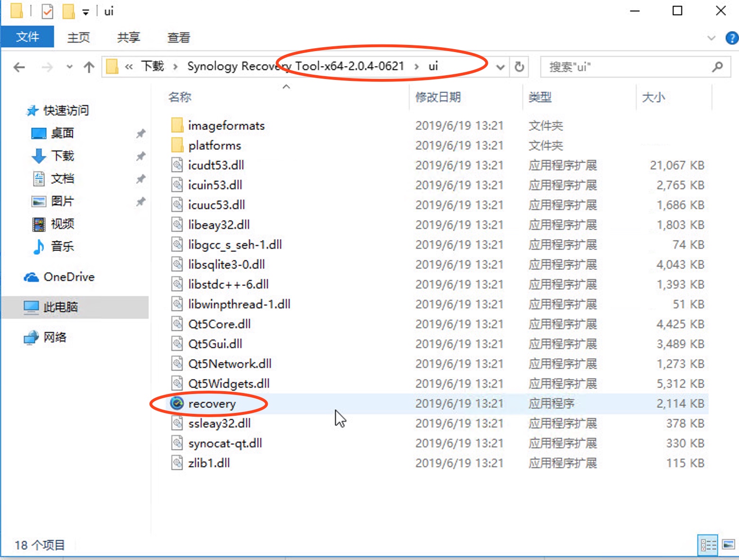Image resolution: width=739 pixels, height=560 pixels.
Task: Select 快速访问 in navigation pane
Action: click(66, 111)
